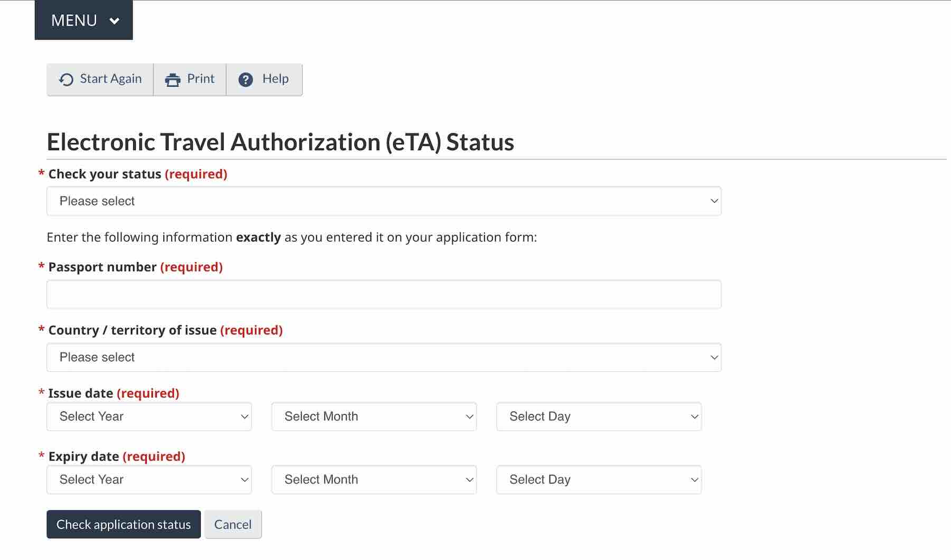The height and width of the screenshot is (560, 951).
Task: Click the Help toolbar item
Action: (x=264, y=79)
